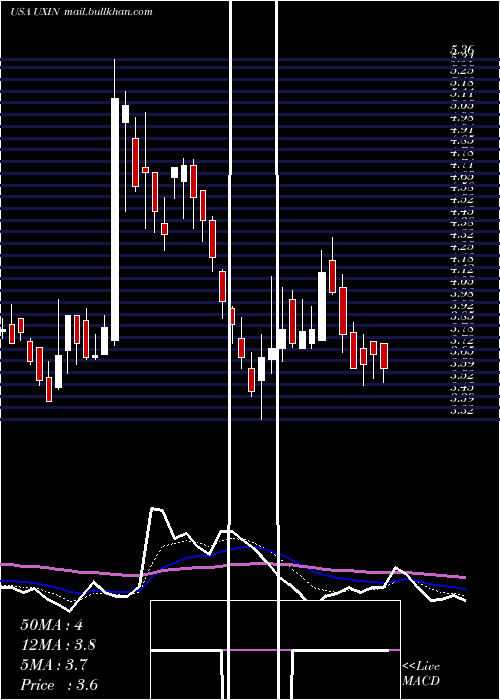Click the '50MA : 4' label
This screenshot has height=700, width=500.
(51, 625)
